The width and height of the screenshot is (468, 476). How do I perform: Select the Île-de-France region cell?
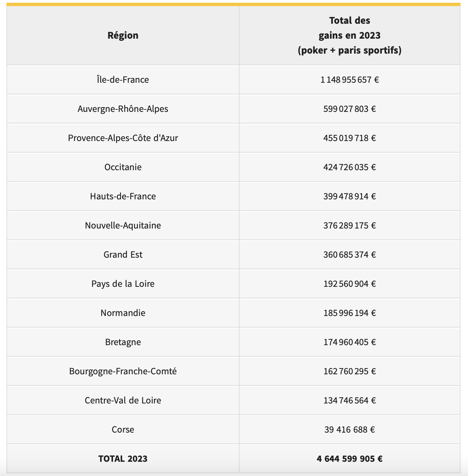click(x=123, y=80)
